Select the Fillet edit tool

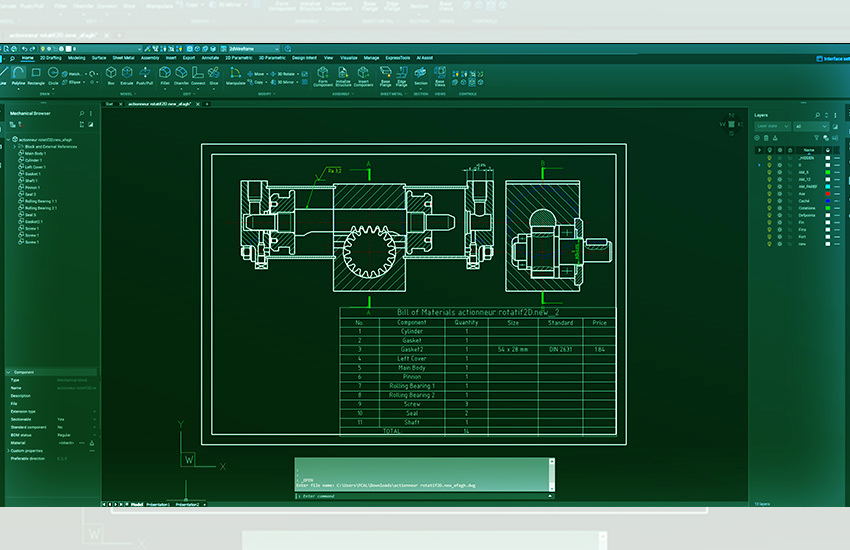click(165, 76)
